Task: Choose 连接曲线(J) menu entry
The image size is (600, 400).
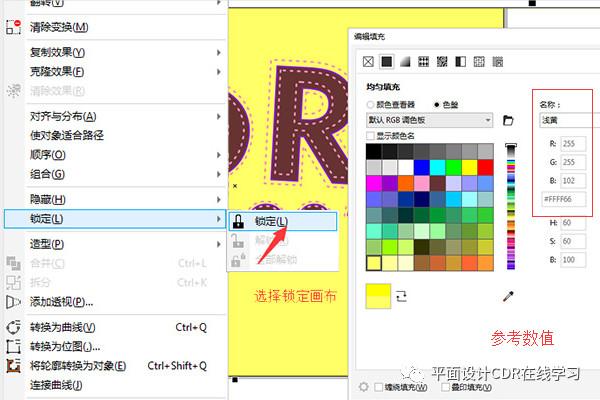Action: point(126,385)
